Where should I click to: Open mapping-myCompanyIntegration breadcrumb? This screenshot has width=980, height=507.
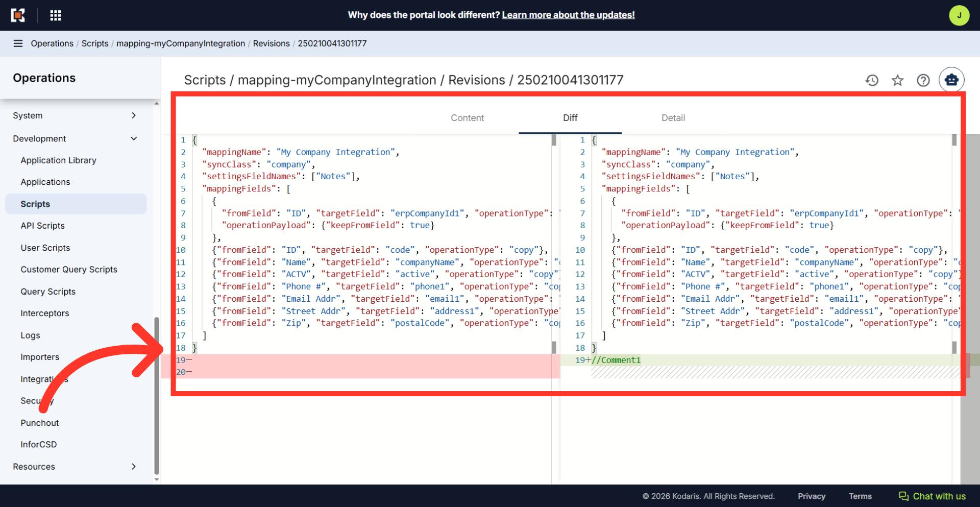click(x=181, y=43)
